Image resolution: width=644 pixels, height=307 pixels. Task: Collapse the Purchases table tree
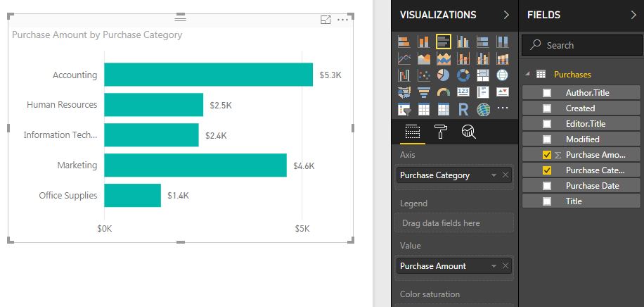point(527,74)
